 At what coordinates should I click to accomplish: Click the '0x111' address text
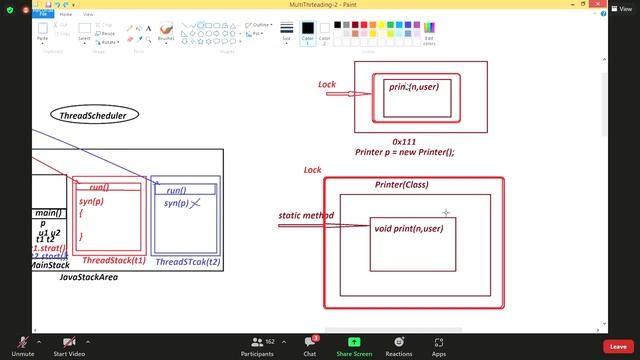pyautogui.click(x=404, y=142)
